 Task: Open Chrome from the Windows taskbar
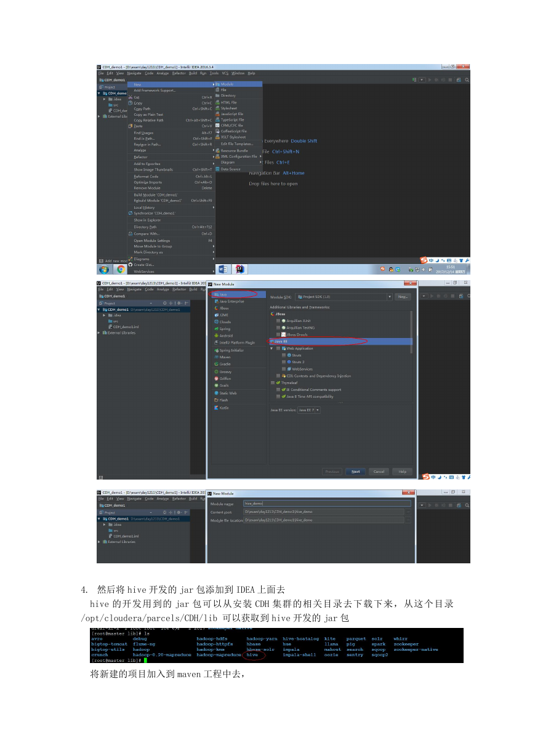click(121, 269)
